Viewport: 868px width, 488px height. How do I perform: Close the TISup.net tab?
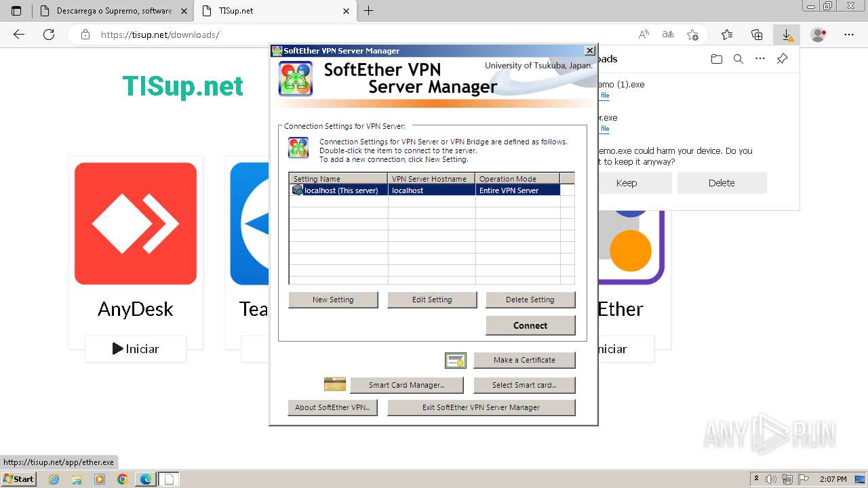click(x=346, y=11)
